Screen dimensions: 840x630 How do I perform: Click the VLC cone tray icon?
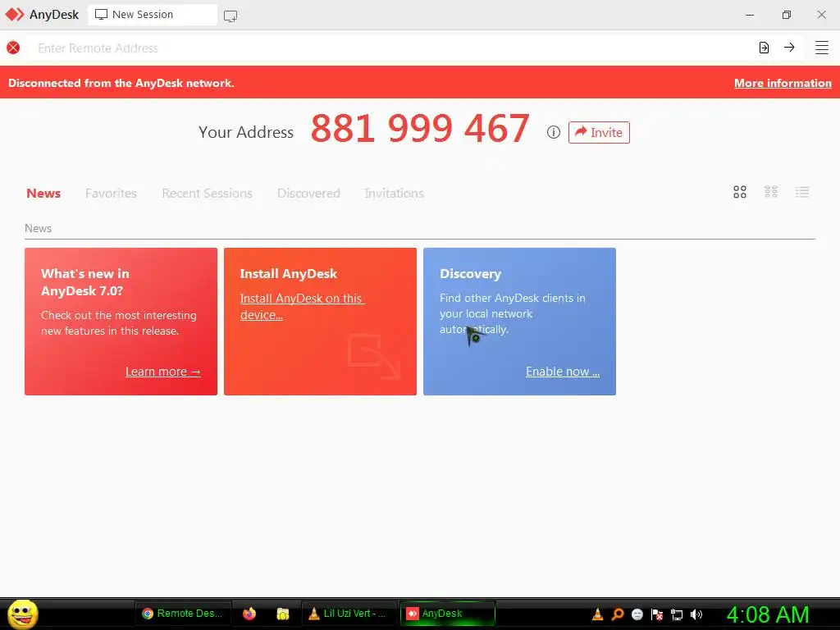(598, 614)
